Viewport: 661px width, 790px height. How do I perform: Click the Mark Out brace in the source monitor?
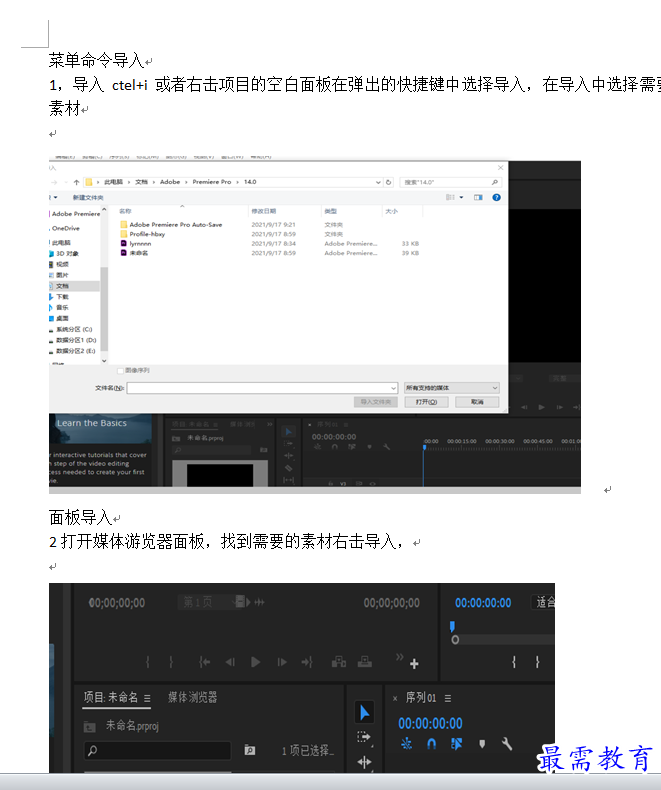tap(171, 662)
